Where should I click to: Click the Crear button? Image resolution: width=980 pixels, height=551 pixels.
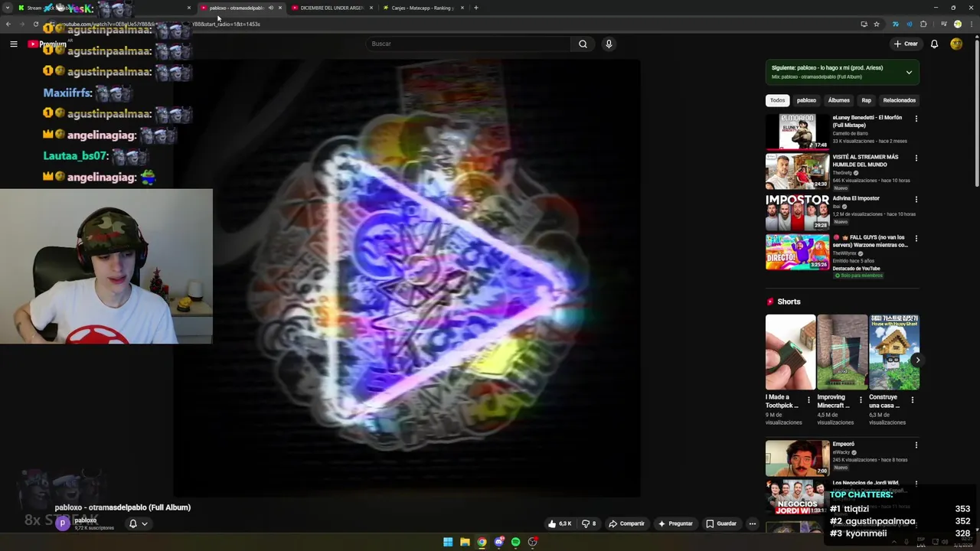906,44
